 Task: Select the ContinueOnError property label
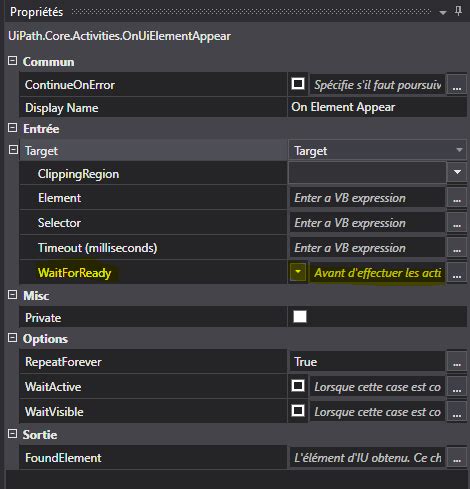coord(70,85)
